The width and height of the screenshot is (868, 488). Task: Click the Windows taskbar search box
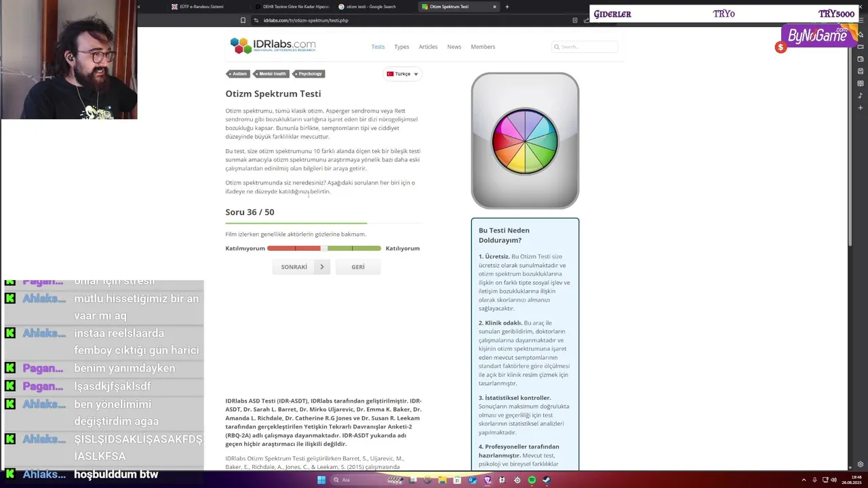tap(367, 480)
